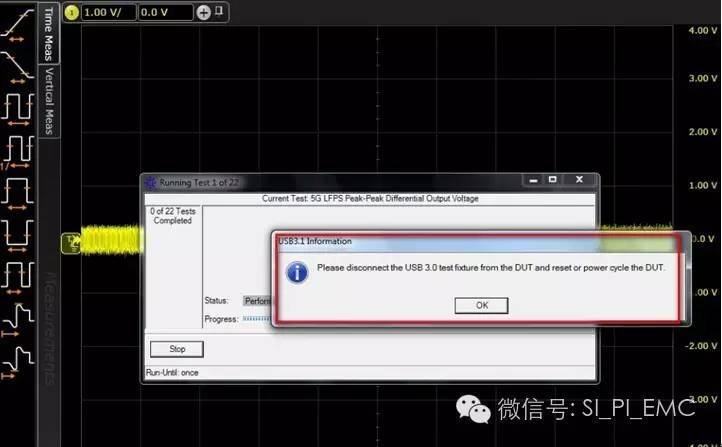This screenshot has height=447, width=722.
Task: Click the test progress bar
Action: pyautogui.click(x=257, y=319)
